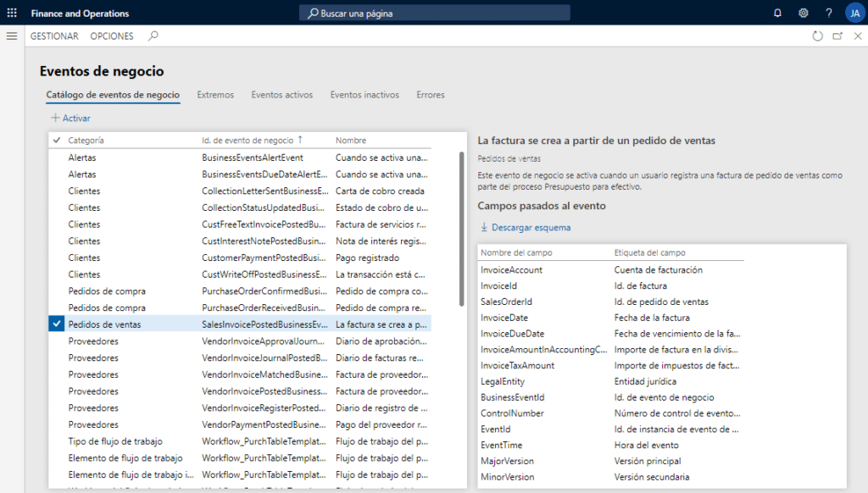Click the Finance and Operations title
868x493 pixels.
click(x=80, y=14)
